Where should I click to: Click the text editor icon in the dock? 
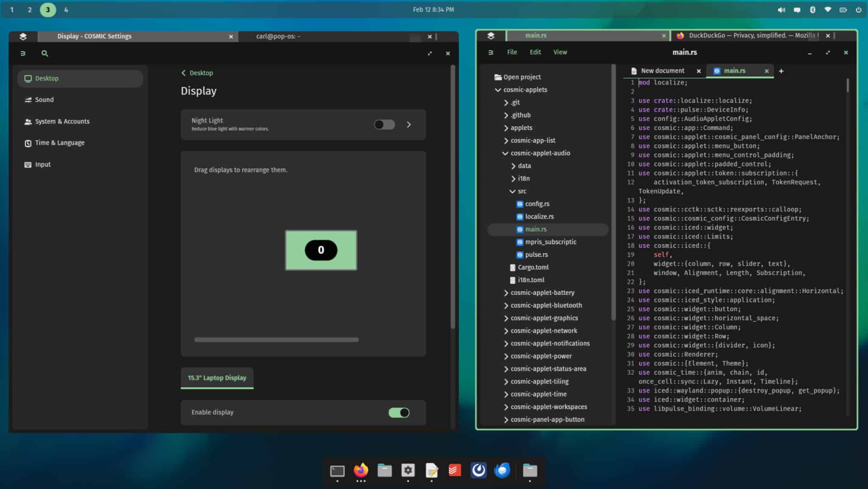click(x=431, y=471)
